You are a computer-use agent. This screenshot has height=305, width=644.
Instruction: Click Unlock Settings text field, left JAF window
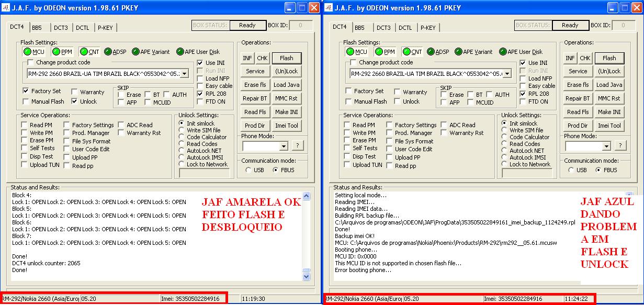click(205, 173)
